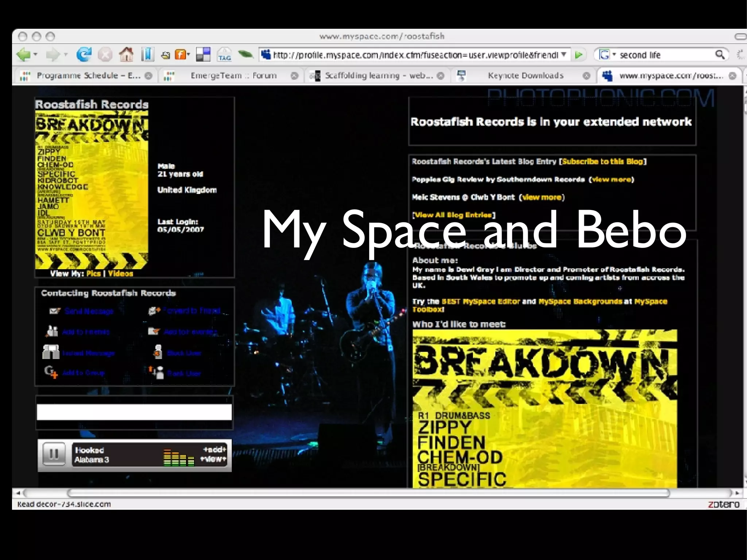Click the horizontal scrollbar thumb

click(x=368, y=493)
